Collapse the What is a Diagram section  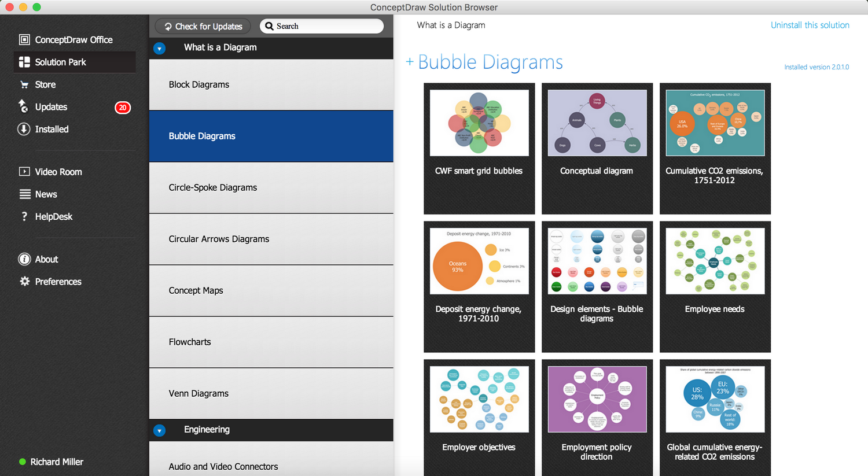159,48
